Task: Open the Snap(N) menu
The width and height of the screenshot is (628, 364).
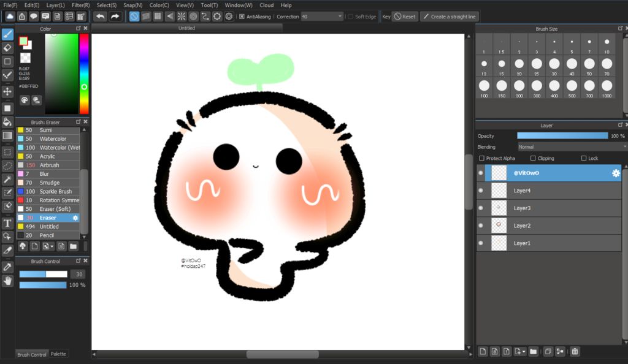Action: (x=132, y=5)
